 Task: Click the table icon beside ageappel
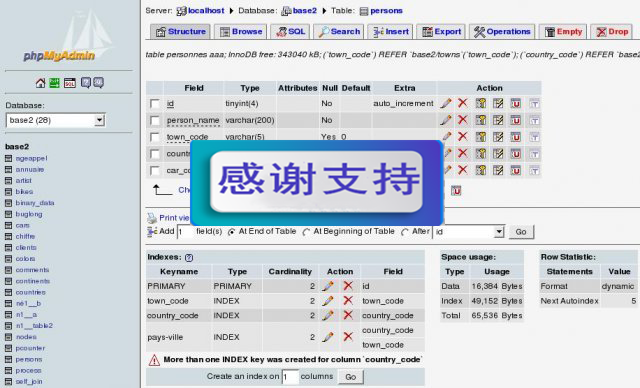point(9,158)
